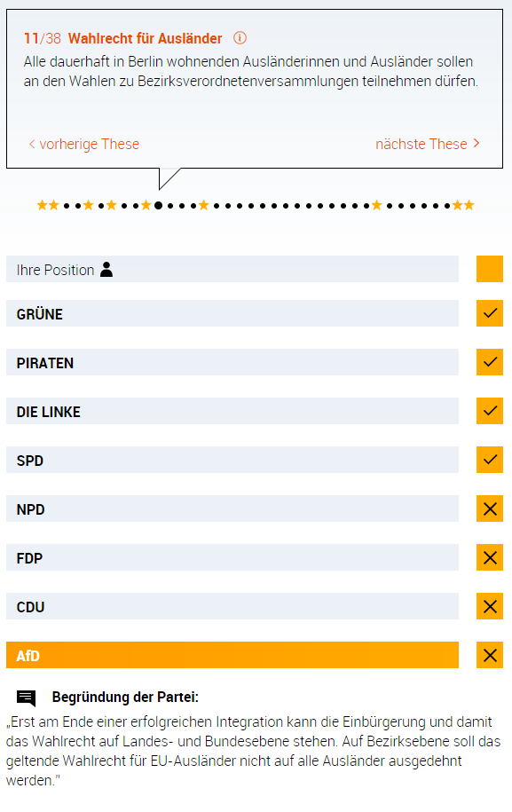512x812 pixels.
Task: Go to vorherige These
Action: click(x=84, y=144)
